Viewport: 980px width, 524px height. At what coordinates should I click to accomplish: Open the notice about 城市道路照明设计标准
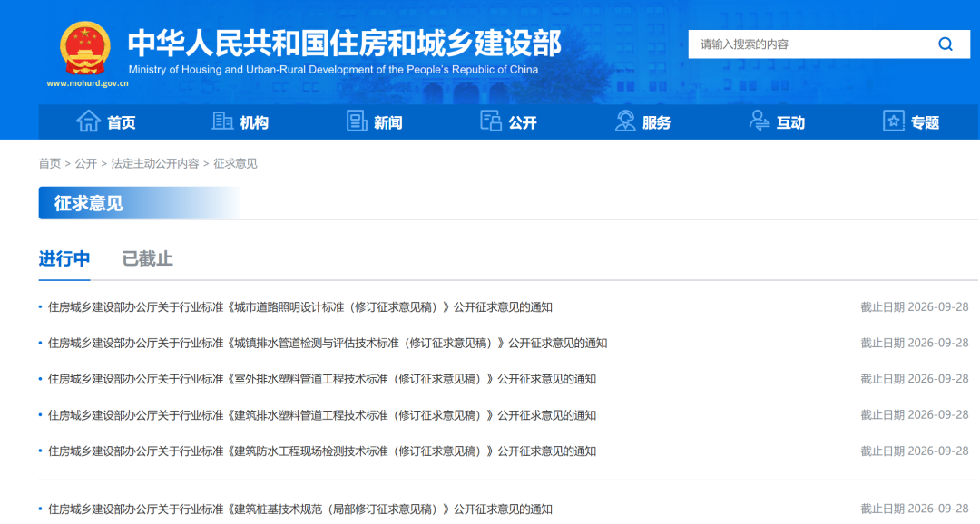point(300,307)
